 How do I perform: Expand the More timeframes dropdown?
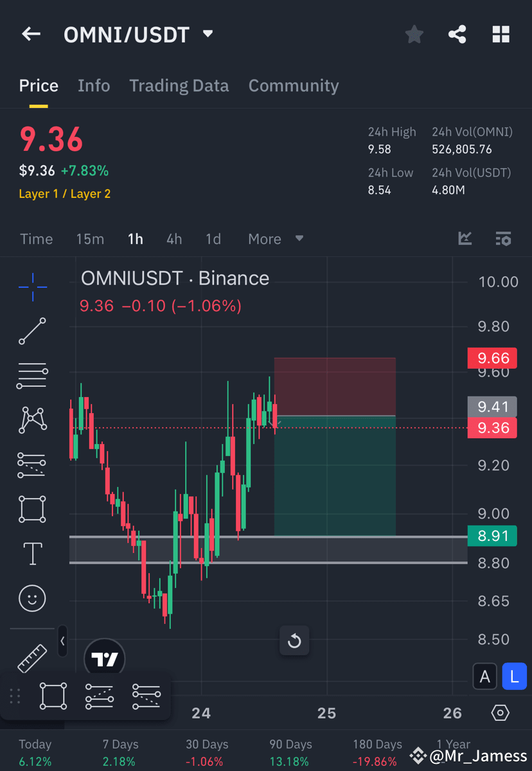[275, 238]
